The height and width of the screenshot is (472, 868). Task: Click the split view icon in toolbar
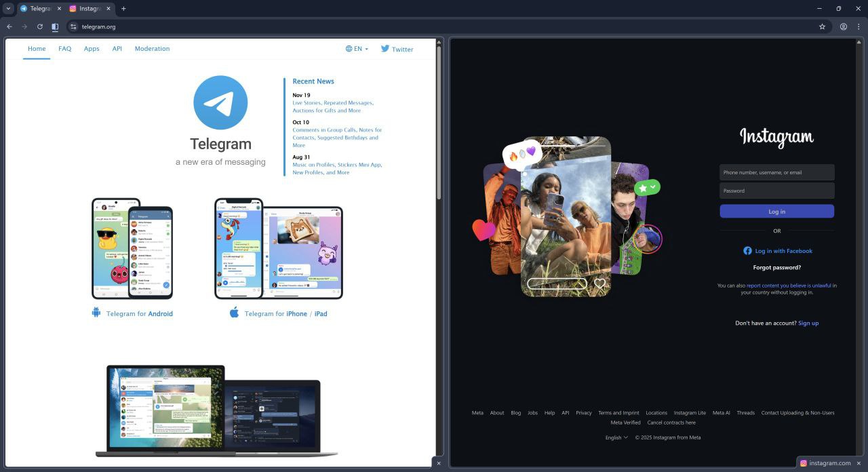click(56, 26)
